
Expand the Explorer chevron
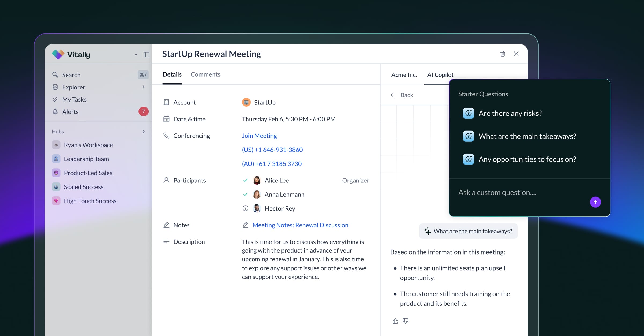point(144,87)
